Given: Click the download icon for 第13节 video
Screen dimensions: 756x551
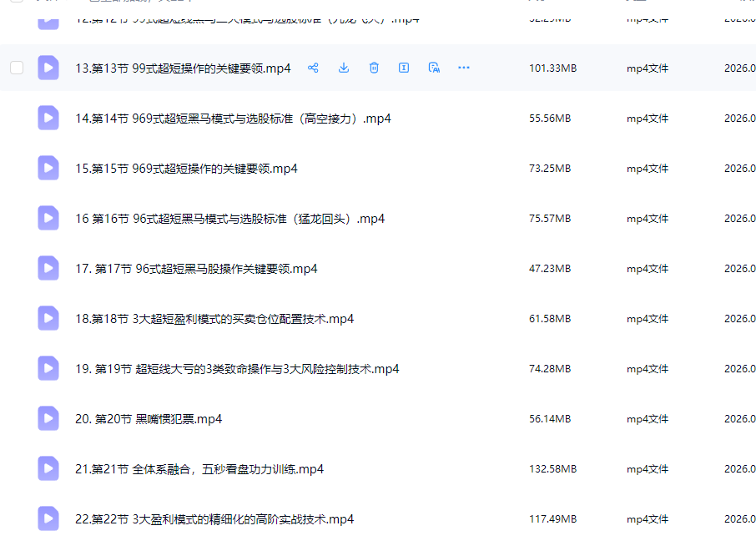Looking at the screenshot, I should (x=344, y=68).
